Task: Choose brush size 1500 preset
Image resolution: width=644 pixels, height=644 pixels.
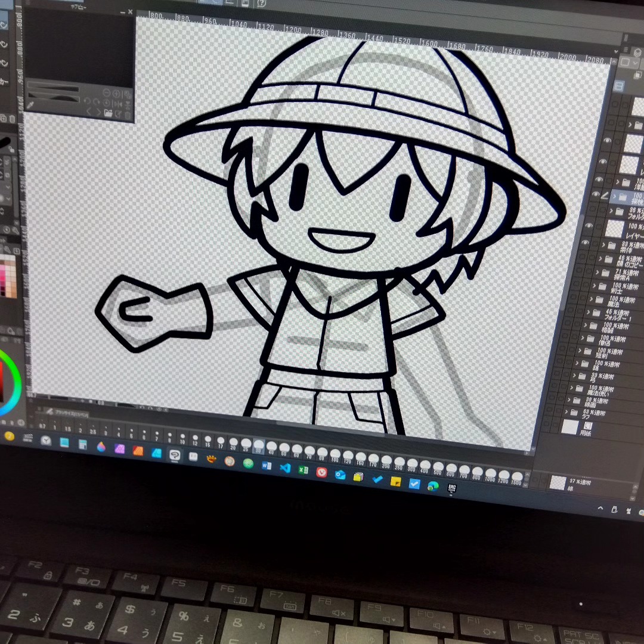Action: point(516,479)
